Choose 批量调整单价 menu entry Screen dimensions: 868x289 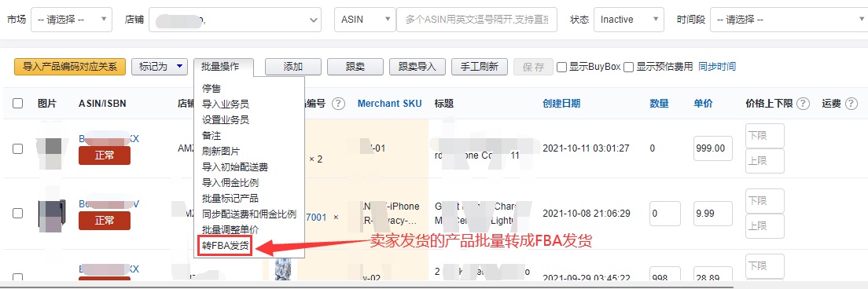tap(230, 229)
